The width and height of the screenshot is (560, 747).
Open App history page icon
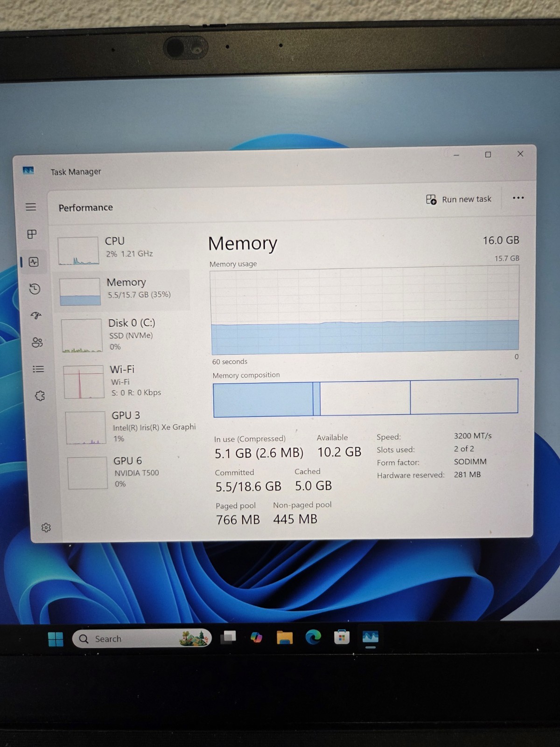(x=35, y=289)
